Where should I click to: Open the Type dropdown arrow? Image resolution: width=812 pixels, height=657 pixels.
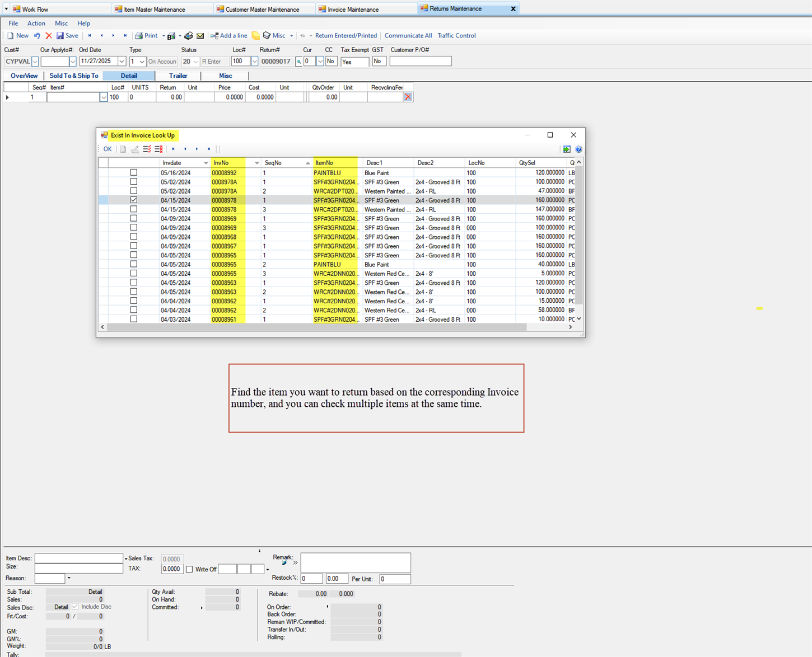point(142,62)
